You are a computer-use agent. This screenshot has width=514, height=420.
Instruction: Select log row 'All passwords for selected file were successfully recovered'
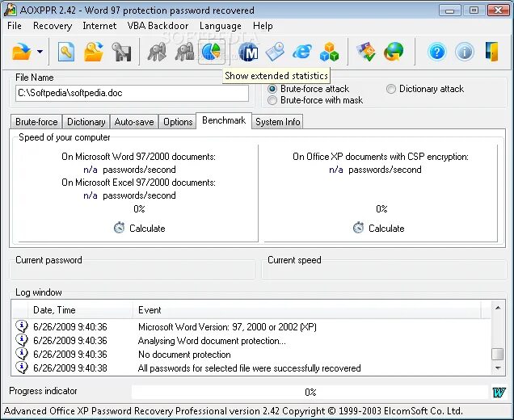click(252, 368)
